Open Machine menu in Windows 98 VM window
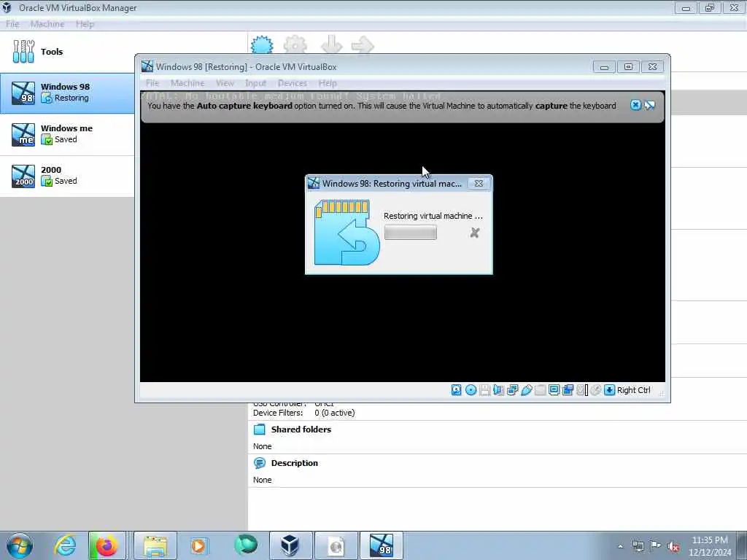This screenshot has height=560, width=747. pyautogui.click(x=187, y=83)
